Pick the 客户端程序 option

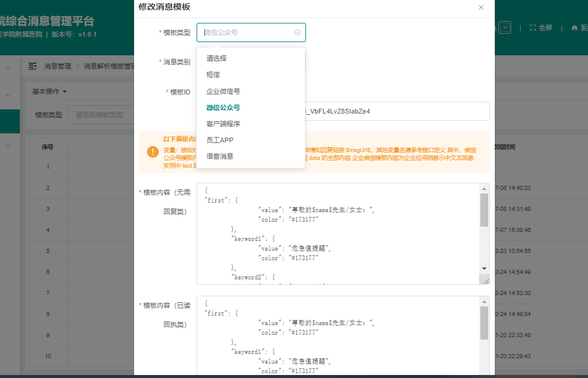coord(223,124)
